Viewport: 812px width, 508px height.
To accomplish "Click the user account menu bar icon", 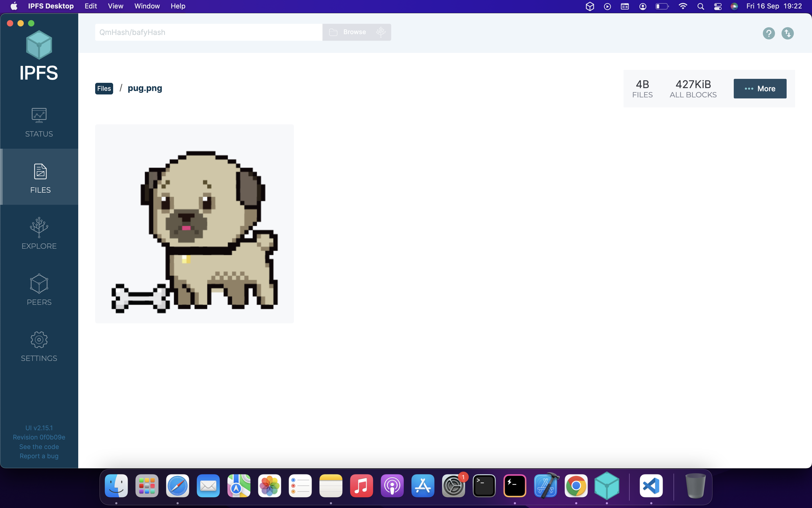I will (643, 6).
